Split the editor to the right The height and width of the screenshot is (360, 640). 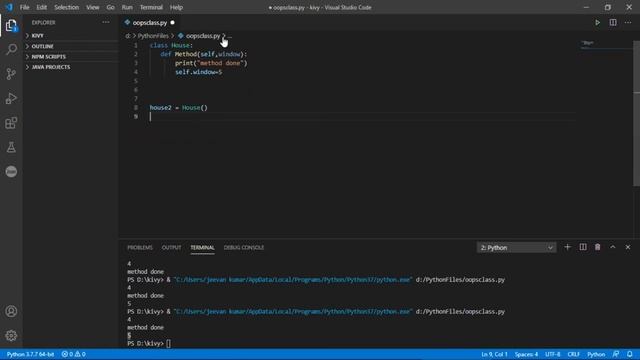613,22
